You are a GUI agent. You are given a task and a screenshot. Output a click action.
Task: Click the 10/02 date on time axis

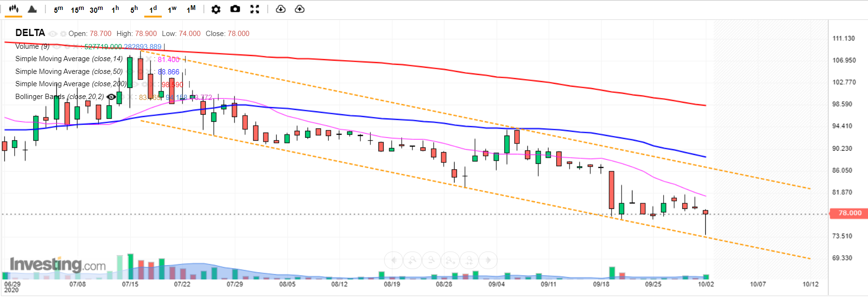pos(706,284)
